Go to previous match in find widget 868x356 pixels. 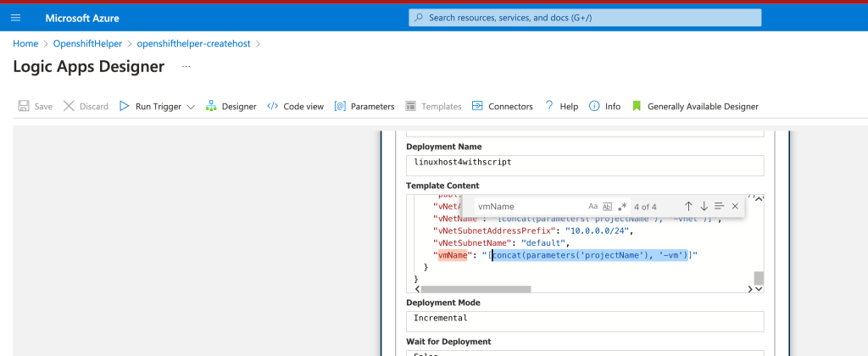pyautogui.click(x=688, y=206)
